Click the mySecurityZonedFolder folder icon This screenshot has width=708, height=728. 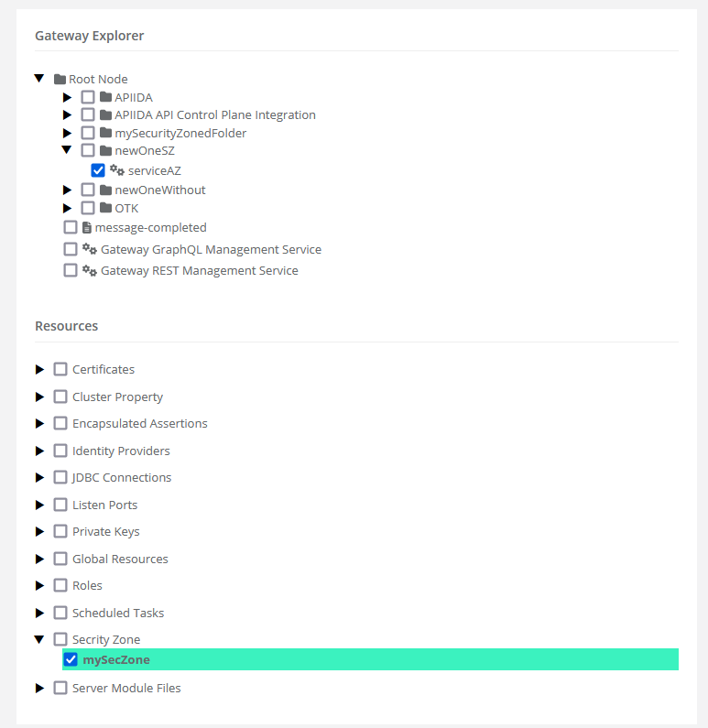point(105,133)
